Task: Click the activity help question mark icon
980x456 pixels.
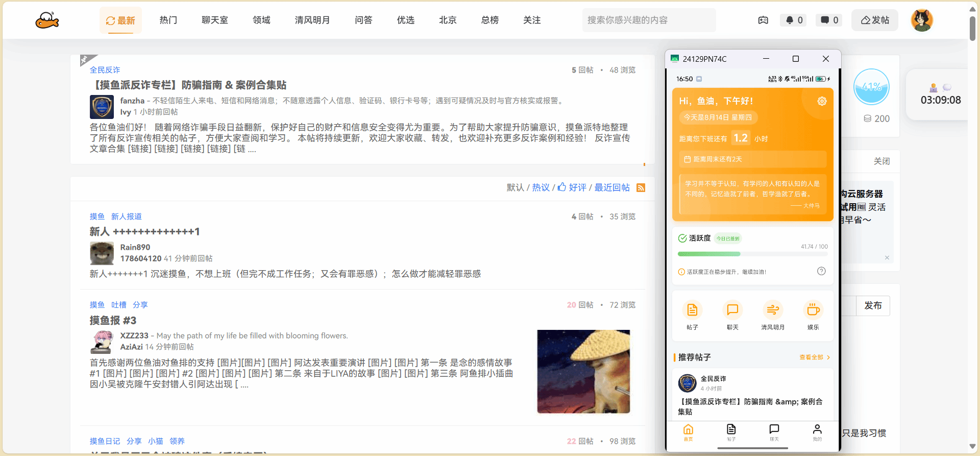Action: pos(821,271)
